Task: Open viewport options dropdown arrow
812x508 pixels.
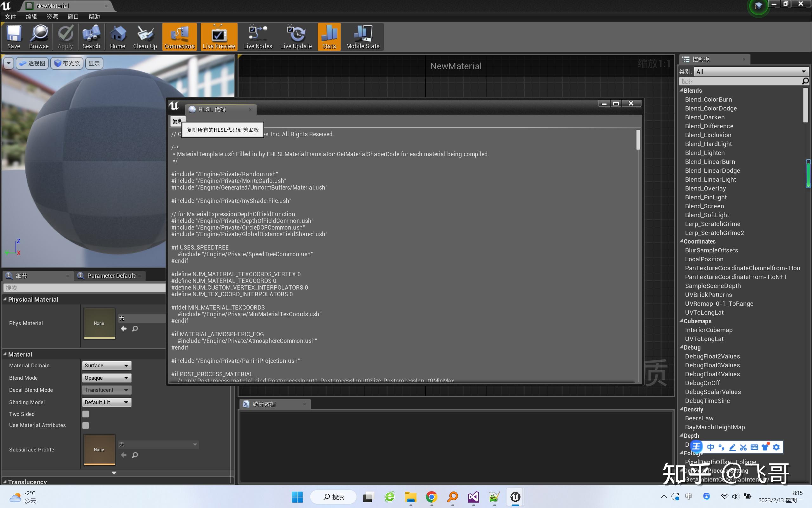Action: pyautogui.click(x=8, y=63)
